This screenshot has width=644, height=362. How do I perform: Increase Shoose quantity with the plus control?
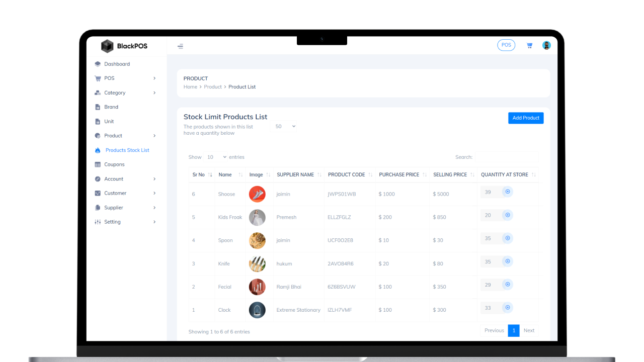[x=508, y=192]
